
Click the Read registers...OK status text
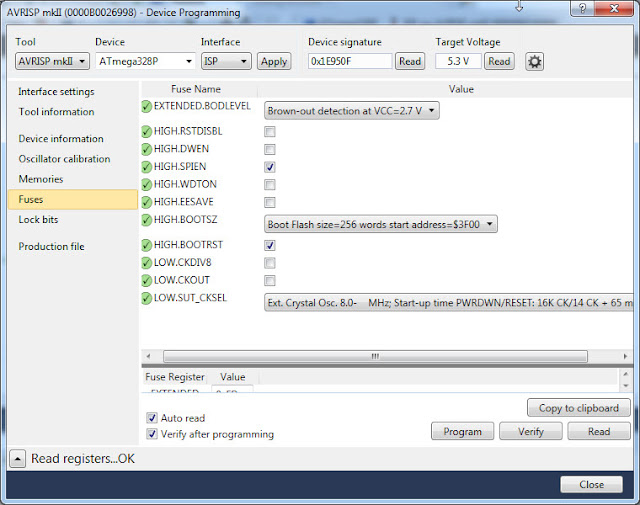pos(83,458)
